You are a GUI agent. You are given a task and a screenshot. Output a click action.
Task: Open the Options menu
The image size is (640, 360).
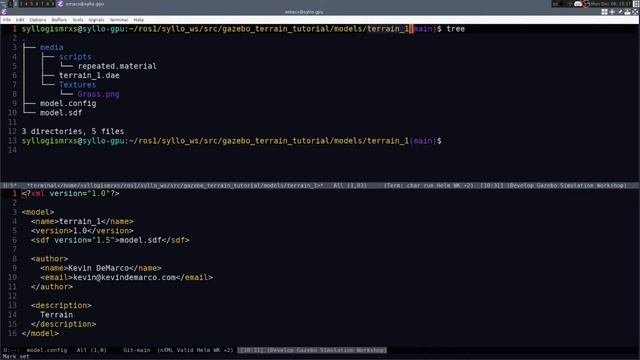(x=38, y=20)
